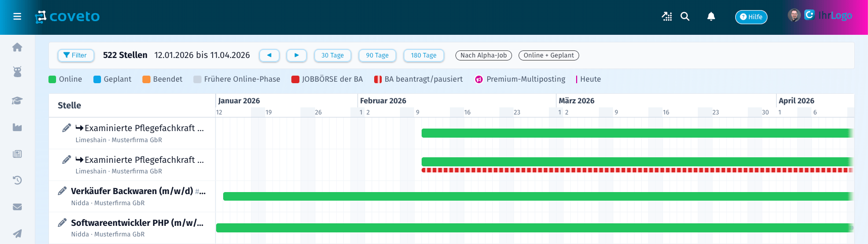
Task: Set range to 90 Tage
Action: point(377,55)
